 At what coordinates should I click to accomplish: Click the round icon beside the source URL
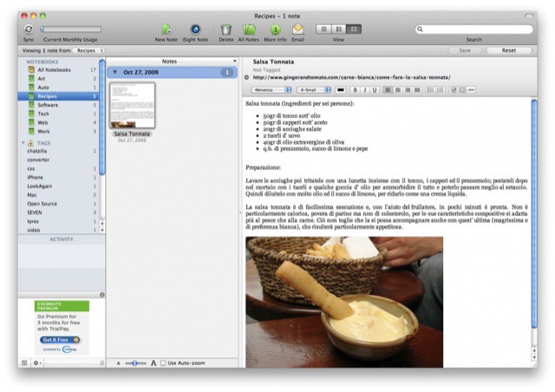point(246,77)
